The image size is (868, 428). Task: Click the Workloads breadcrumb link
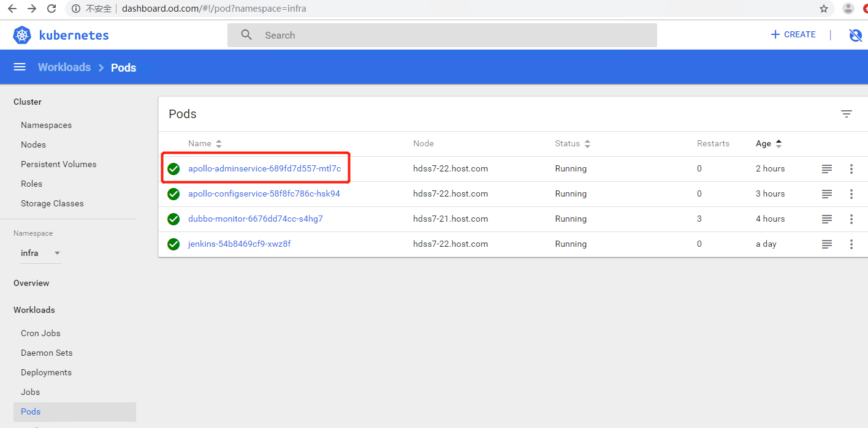(x=64, y=67)
